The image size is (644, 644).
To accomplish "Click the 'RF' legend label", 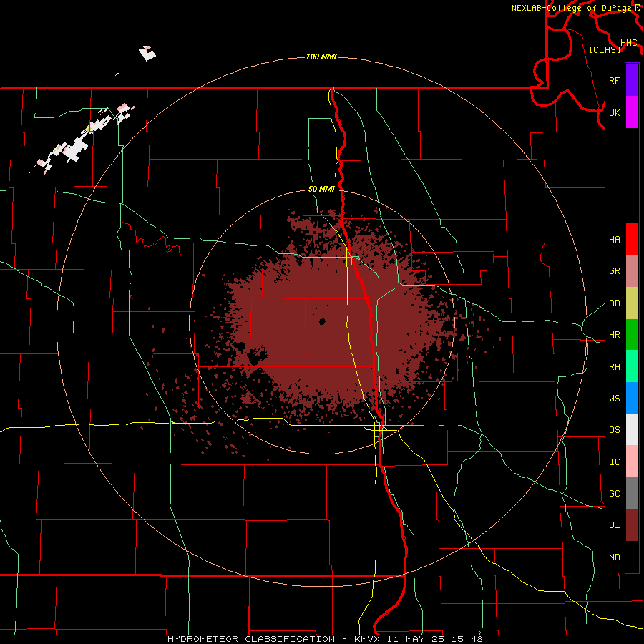I will point(614,80).
